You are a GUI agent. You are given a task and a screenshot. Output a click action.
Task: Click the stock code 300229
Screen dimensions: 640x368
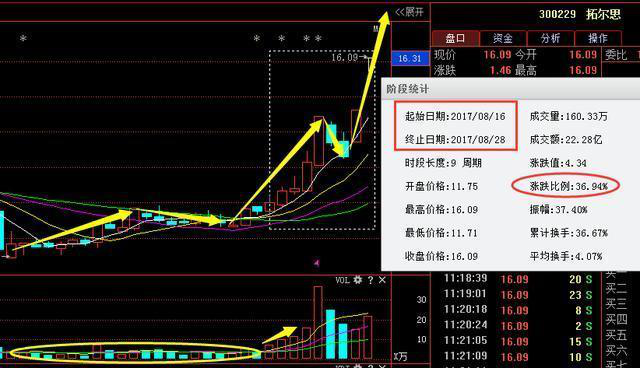pyautogui.click(x=557, y=14)
